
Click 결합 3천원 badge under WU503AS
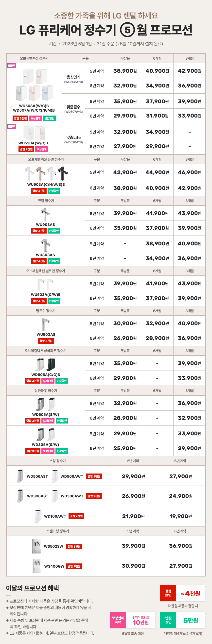(x=46, y=341)
